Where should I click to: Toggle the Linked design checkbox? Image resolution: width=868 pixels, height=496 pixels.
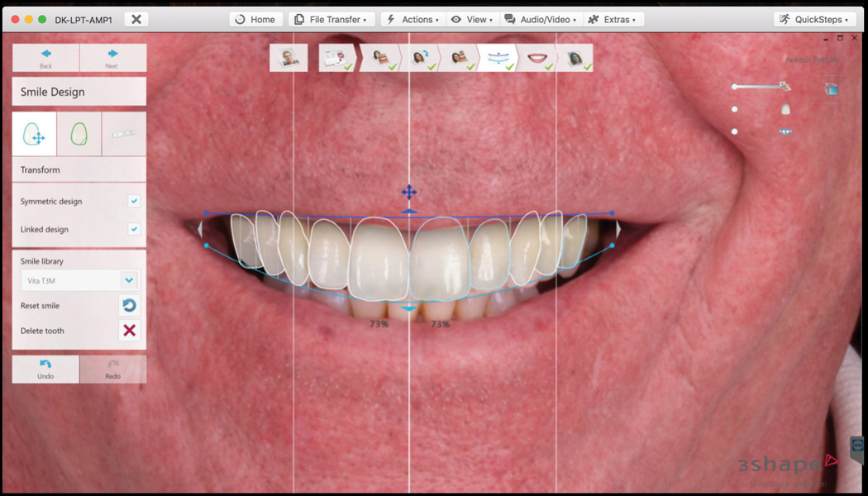(134, 229)
